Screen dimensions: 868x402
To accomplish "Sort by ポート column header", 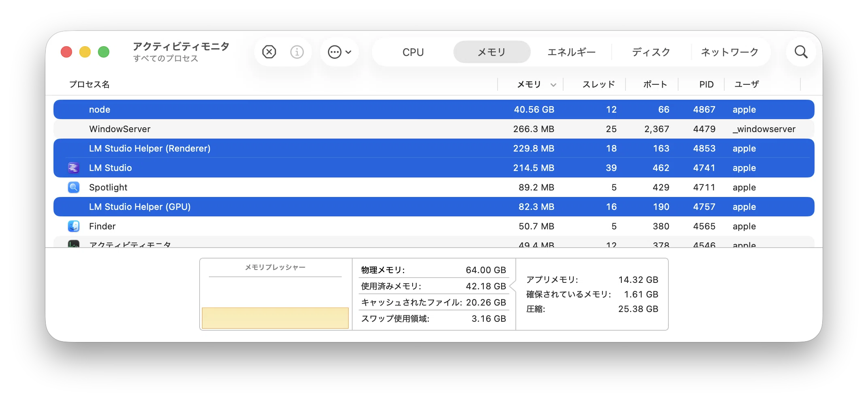I will coord(655,84).
